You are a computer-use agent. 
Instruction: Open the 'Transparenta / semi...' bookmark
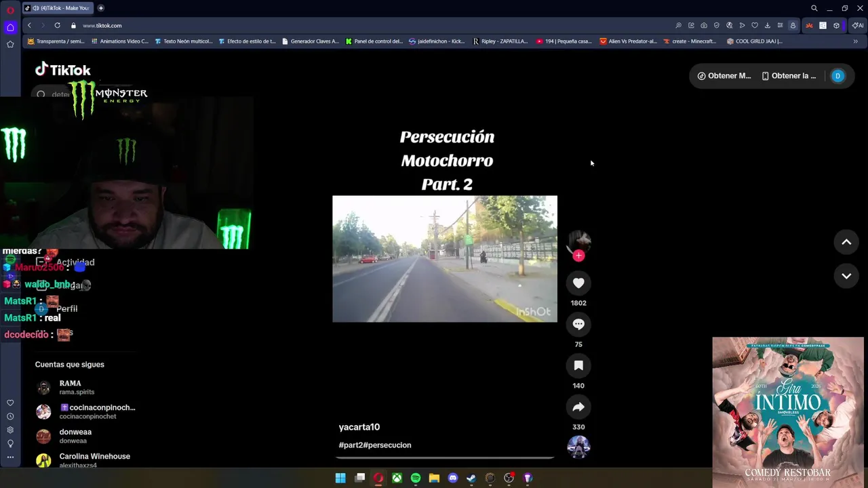[x=56, y=41]
